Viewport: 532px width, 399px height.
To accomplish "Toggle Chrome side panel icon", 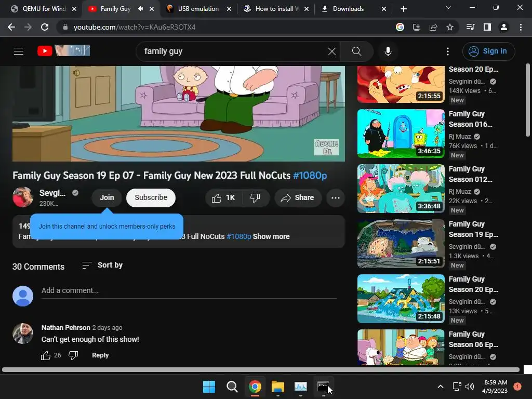I will (x=487, y=27).
